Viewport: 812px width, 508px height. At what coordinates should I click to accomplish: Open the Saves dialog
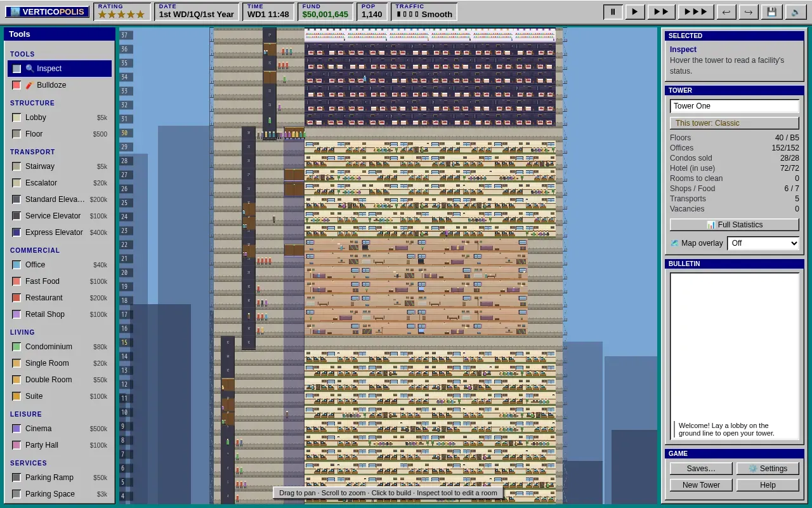tap(701, 469)
